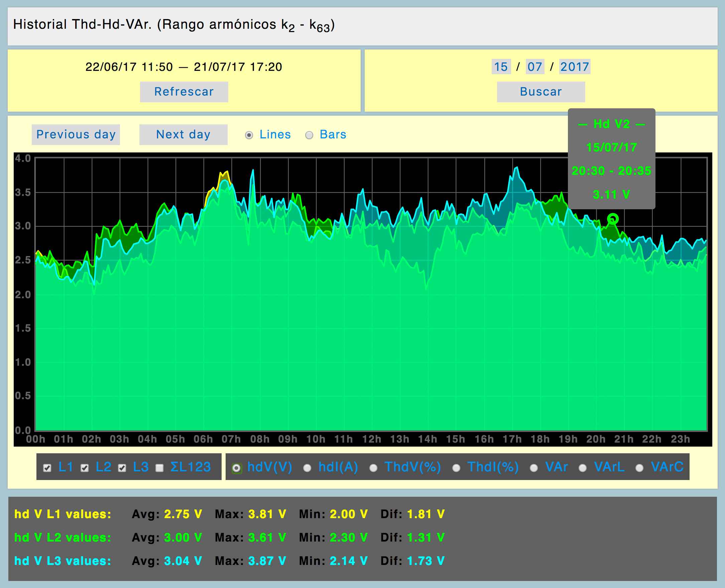Select the VAr radio option

click(534, 468)
